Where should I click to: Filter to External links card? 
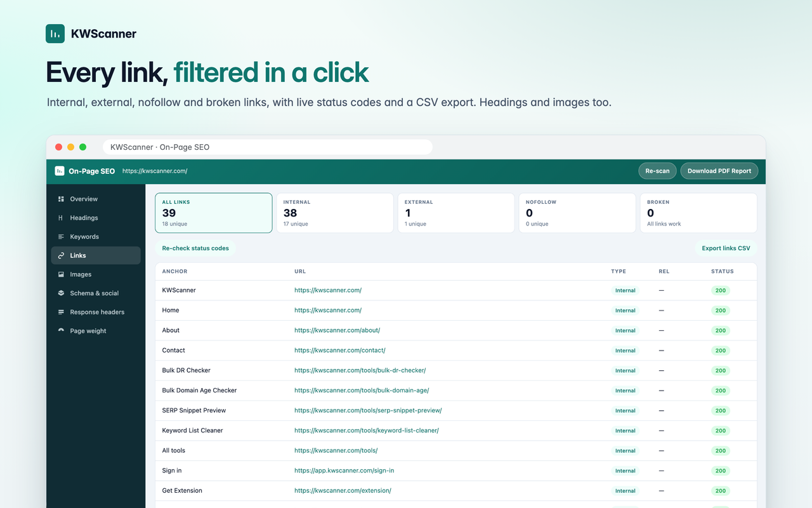coord(456,213)
